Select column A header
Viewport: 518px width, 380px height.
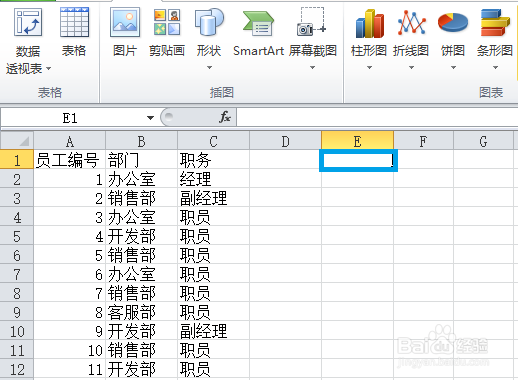point(70,141)
